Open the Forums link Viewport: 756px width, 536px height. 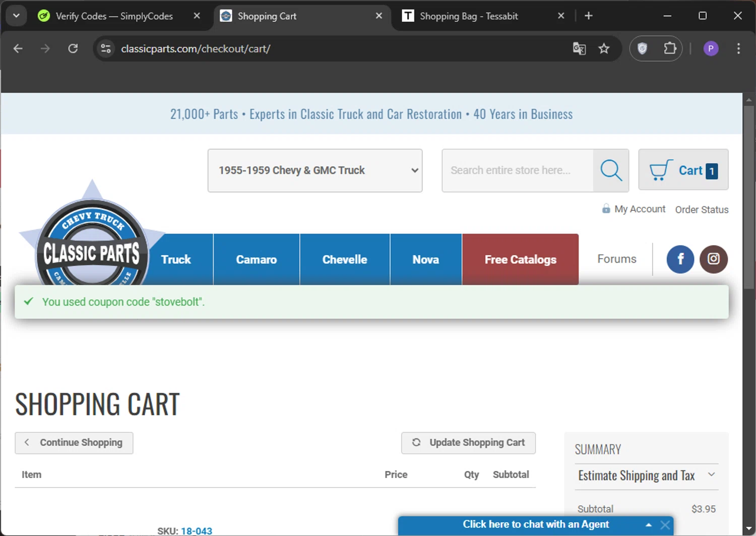pyautogui.click(x=617, y=259)
